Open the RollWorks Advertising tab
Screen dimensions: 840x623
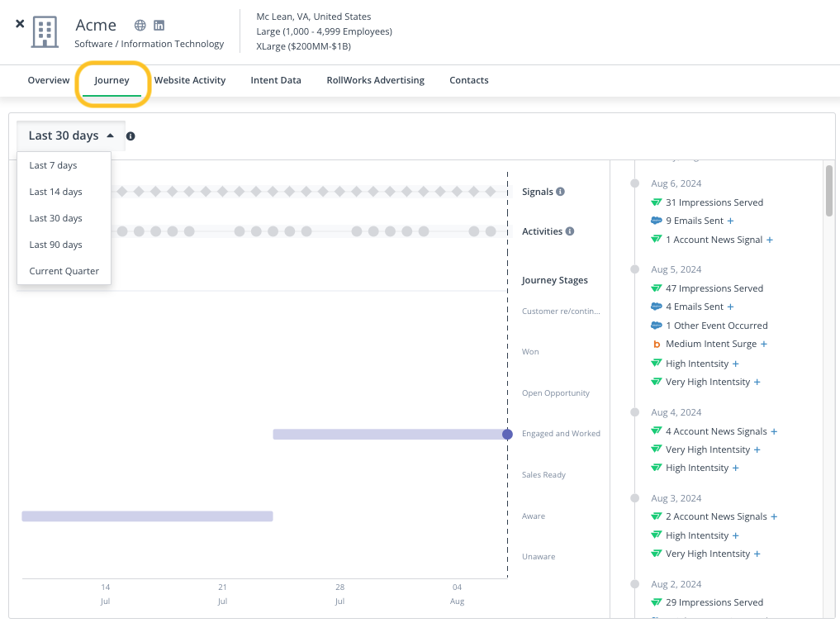(x=376, y=80)
